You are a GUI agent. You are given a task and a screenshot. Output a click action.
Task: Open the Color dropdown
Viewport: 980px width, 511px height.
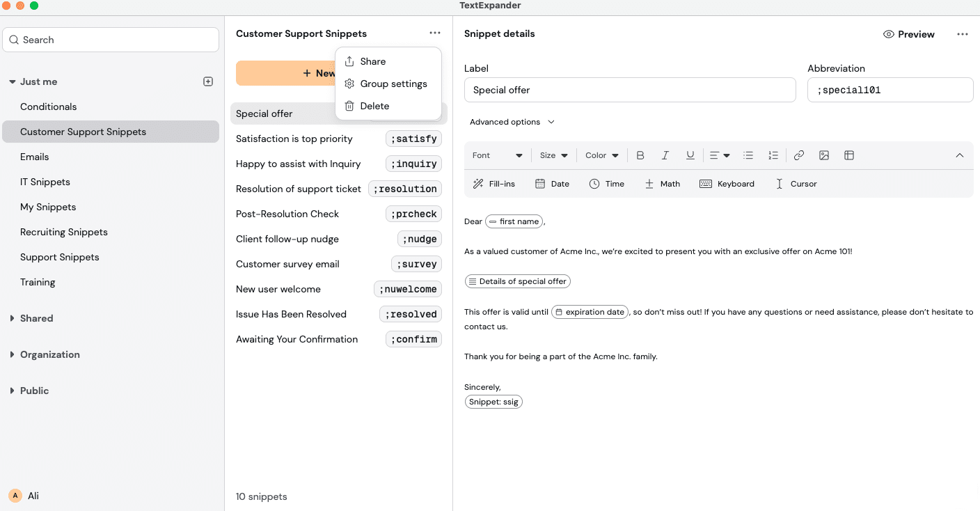(x=602, y=155)
